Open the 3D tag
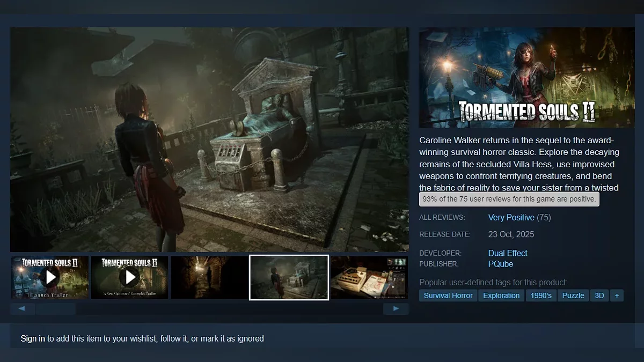 coord(599,295)
